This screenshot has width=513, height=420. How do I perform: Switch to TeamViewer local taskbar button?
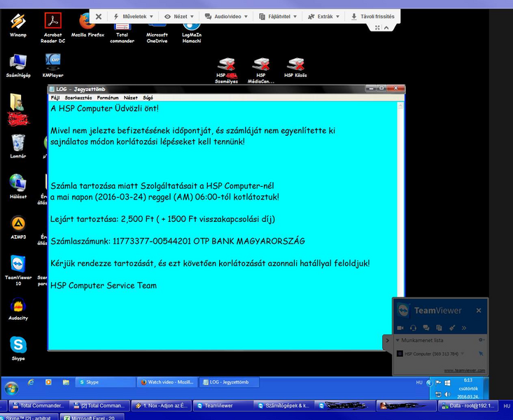(x=223, y=405)
